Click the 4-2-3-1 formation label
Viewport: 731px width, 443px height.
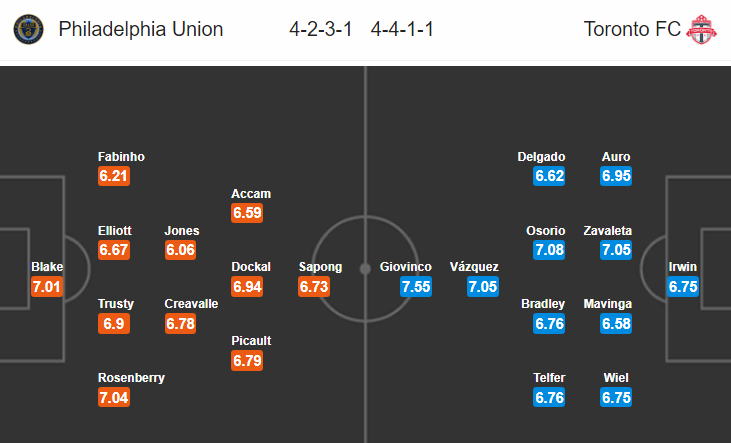tap(321, 29)
